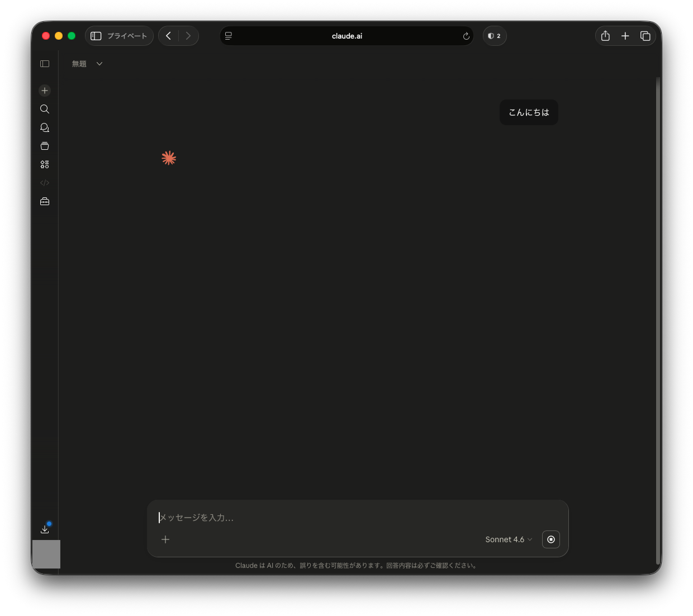Open a new Safari tab
This screenshot has width=693, height=616.
(625, 36)
